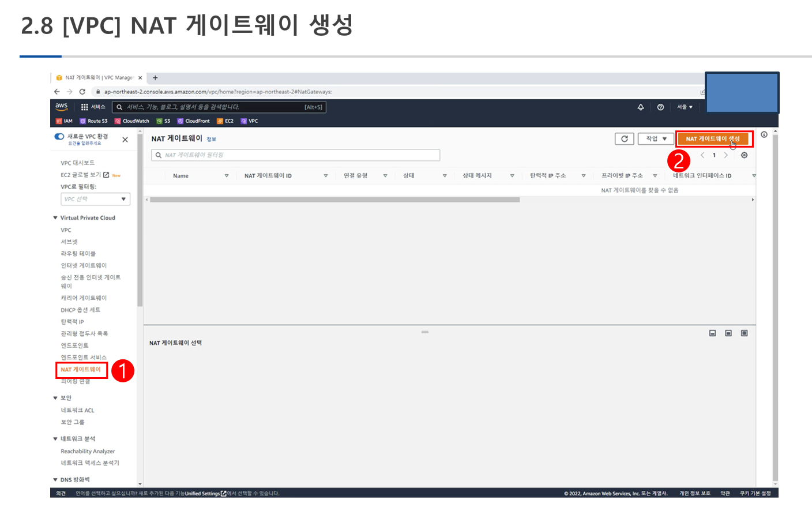The height and width of the screenshot is (526, 812).
Task: Close the VPC navigation sidebar
Action: (x=125, y=140)
